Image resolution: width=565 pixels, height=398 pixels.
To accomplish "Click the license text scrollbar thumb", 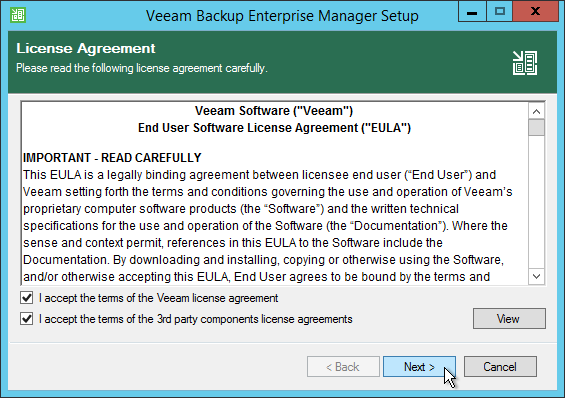I will point(536,128).
